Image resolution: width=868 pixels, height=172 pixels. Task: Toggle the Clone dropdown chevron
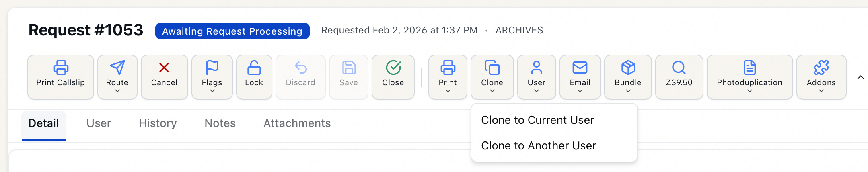(x=492, y=91)
